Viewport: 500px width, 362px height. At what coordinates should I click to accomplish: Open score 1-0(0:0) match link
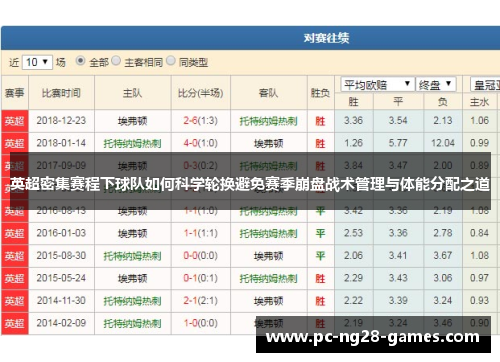[x=200, y=323]
